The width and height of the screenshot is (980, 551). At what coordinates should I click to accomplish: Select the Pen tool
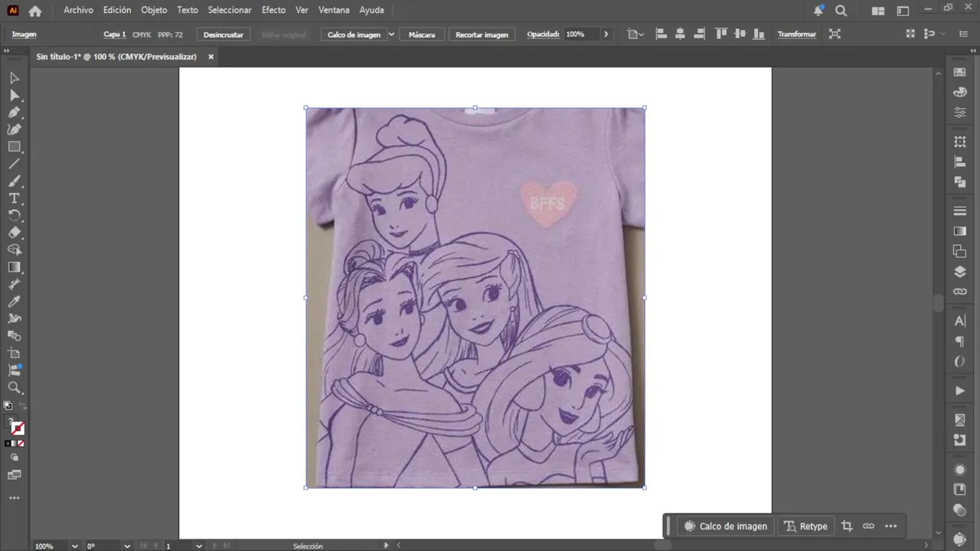[14, 112]
